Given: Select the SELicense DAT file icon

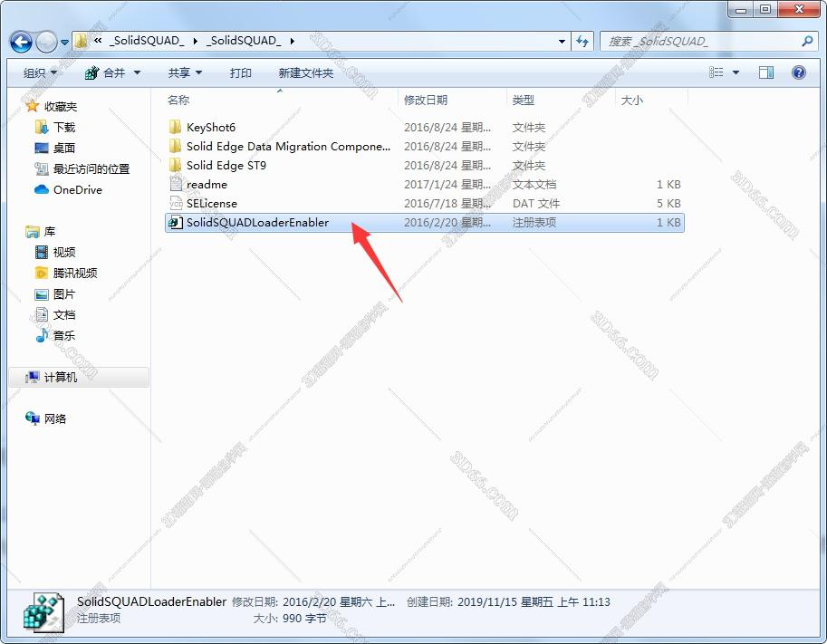Looking at the screenshot, I should (x=175, y=203).
